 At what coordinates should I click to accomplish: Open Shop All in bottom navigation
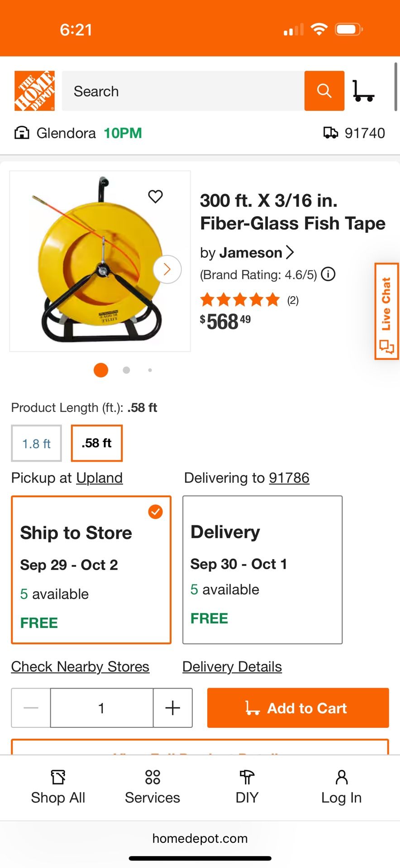click(58, 787)
